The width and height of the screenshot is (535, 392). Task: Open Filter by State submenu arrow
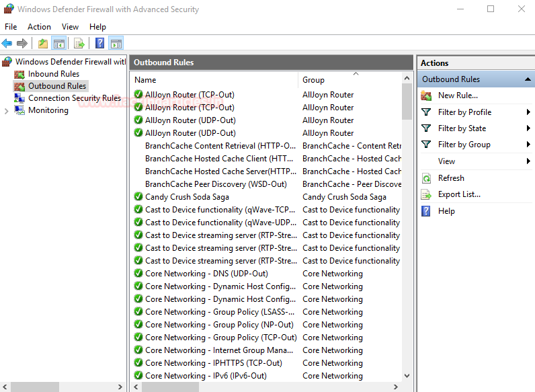coord(528,128)
